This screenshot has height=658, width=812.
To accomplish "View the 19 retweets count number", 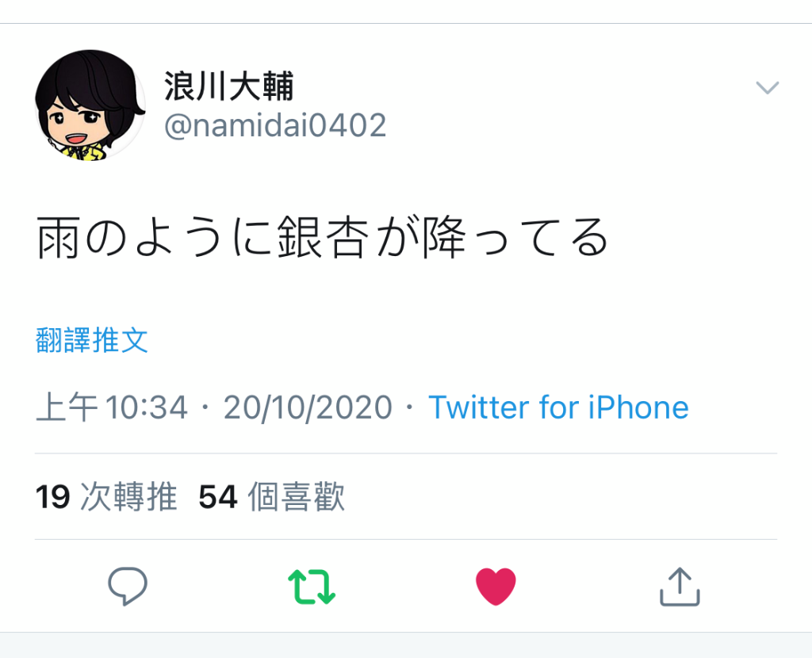I will pos(52,497).
